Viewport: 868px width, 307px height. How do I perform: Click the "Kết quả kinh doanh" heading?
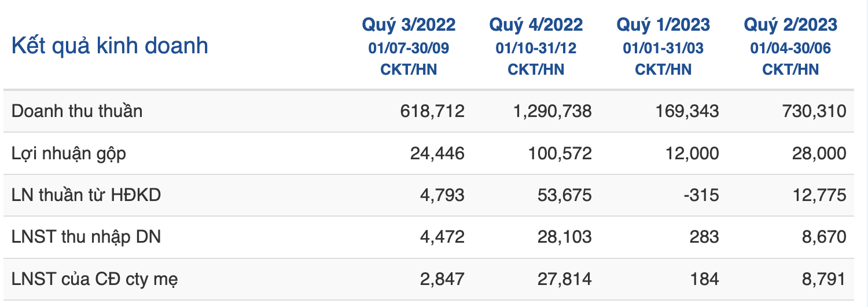tap(109, 46)
